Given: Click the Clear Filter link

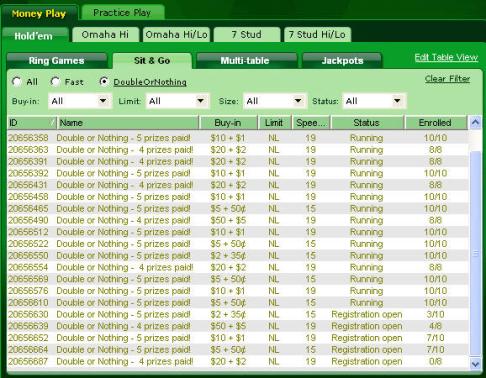Looking at the screenshot, I should (x=447, y=79).
